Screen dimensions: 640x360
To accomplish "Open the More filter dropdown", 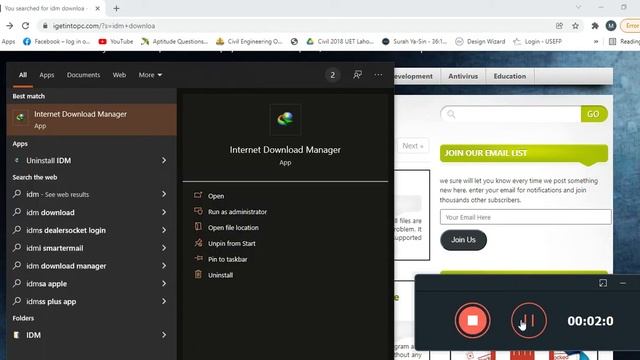I will [x=150, y=75].
